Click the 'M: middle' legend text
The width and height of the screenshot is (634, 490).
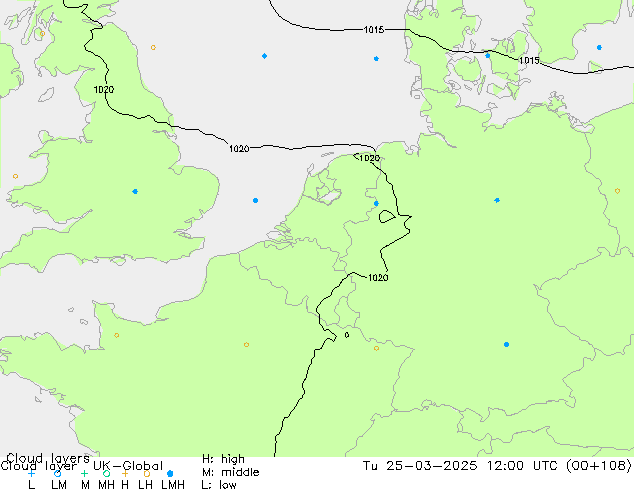(x=230, y=472)
